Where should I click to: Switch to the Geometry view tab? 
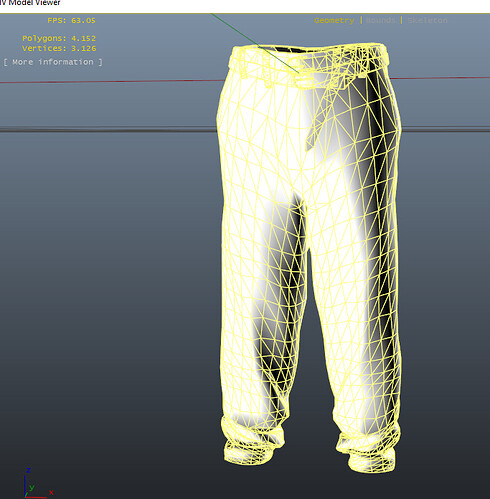point(334,20)
